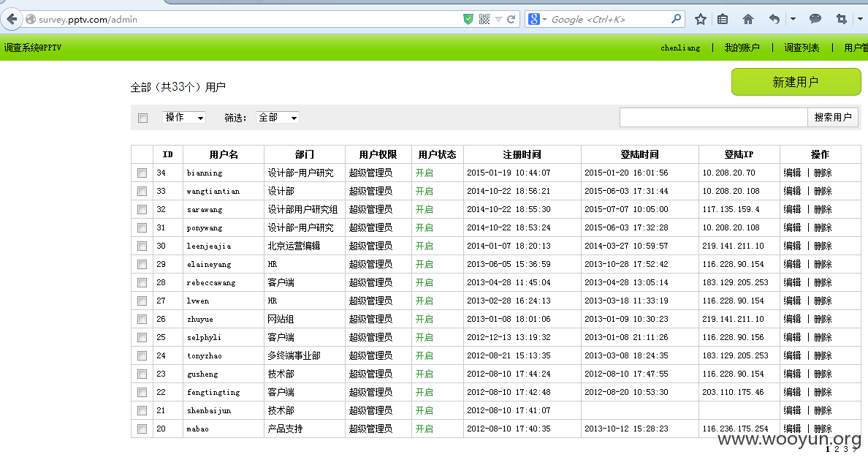
Task: Click 编辑 for wangtiantian
Action: (x=792, y=191)
